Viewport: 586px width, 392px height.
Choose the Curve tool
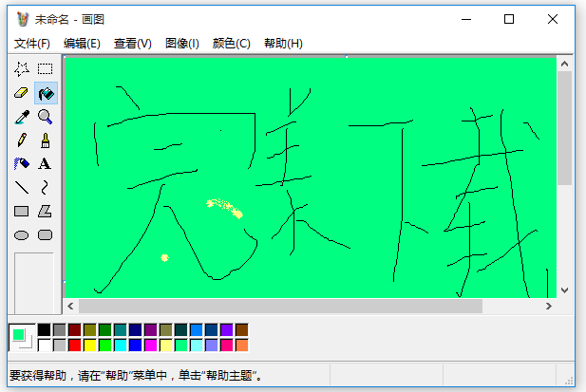pyautogui.click(x=45, y=187)
